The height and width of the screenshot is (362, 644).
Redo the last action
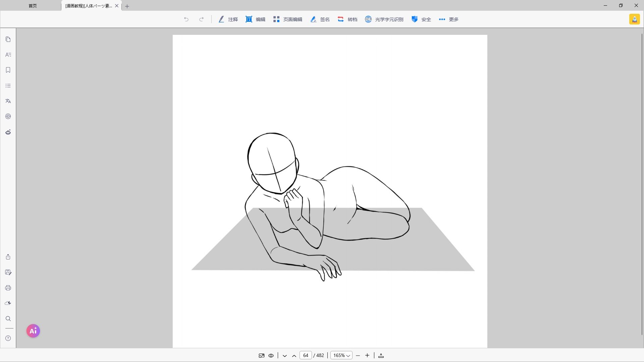point(201,19)
